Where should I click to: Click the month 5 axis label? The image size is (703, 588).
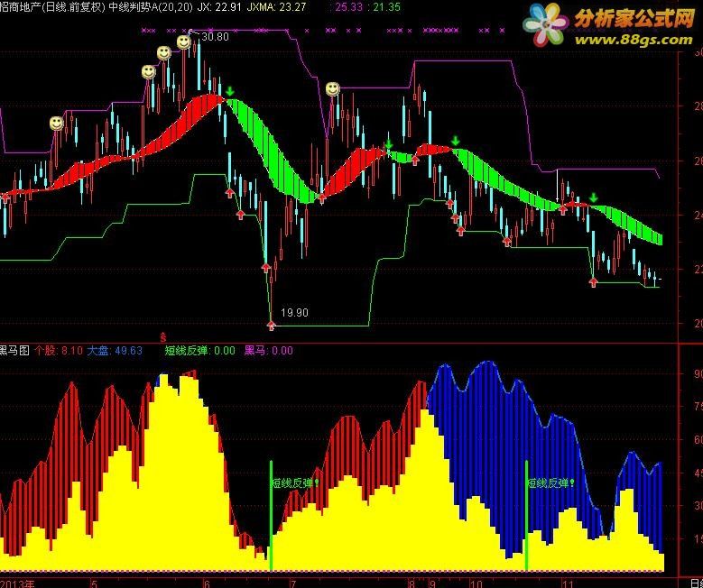pyautogui.click(x=94, y=583)
